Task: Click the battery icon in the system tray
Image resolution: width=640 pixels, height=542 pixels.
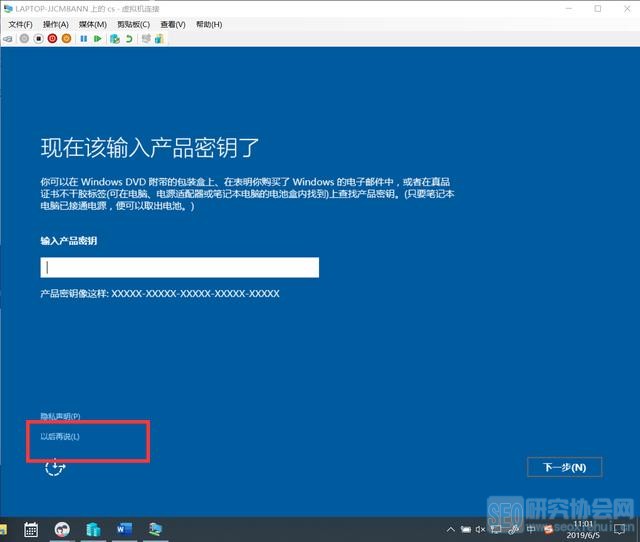Action: pos(466,530)
